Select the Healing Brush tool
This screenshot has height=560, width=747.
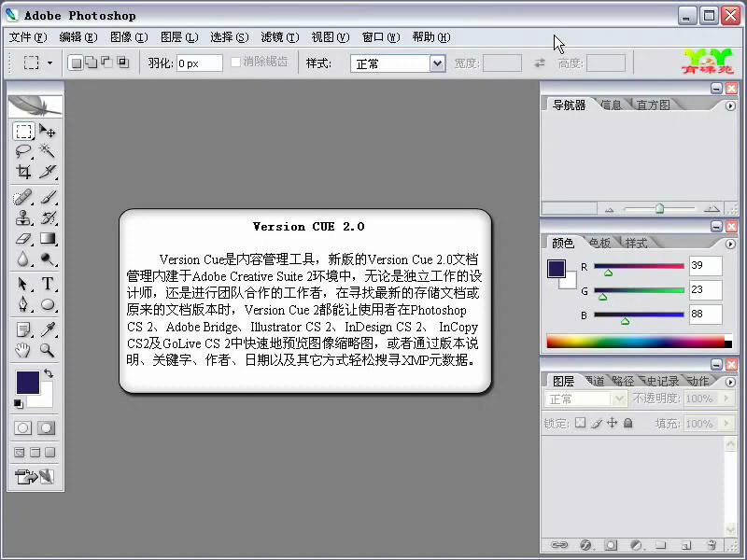23,197
